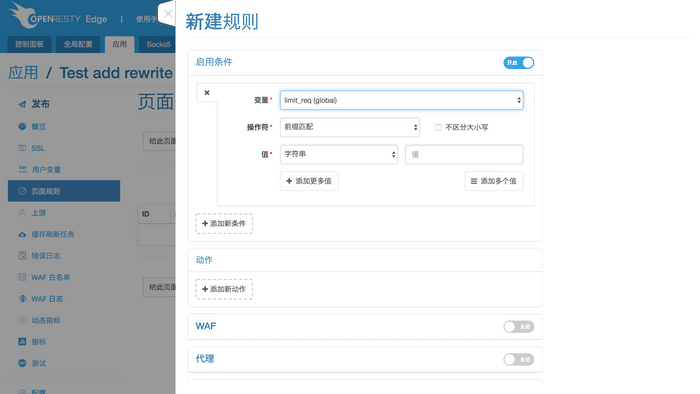
Task: Remove condition with the x icon
Action: (x=207, y=93)
